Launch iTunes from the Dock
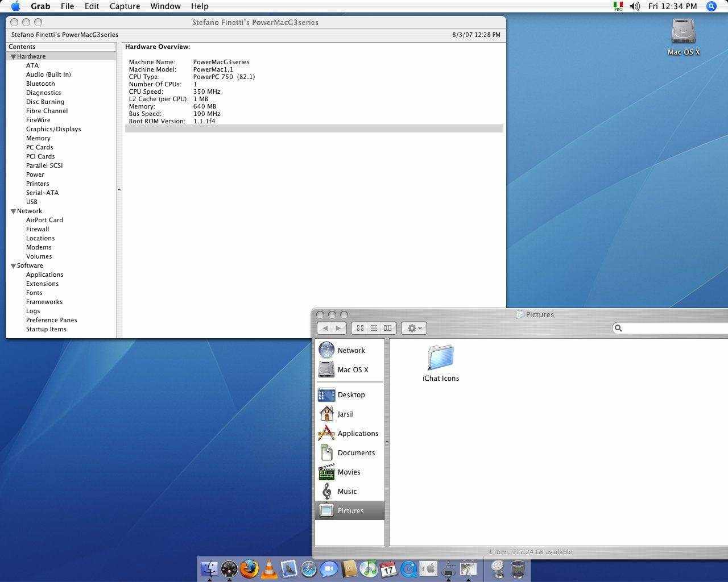The image size is (728, 582). pos(369,568)
